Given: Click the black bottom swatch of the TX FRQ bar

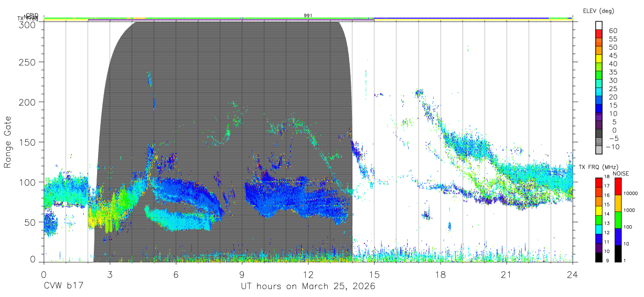Looking at the screenshot, I should [599, 257].
